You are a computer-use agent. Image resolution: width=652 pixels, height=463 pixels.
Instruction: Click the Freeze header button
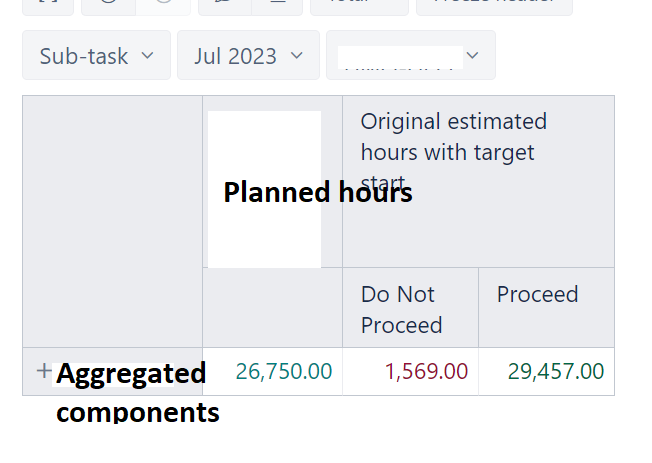tap(494, 5)
